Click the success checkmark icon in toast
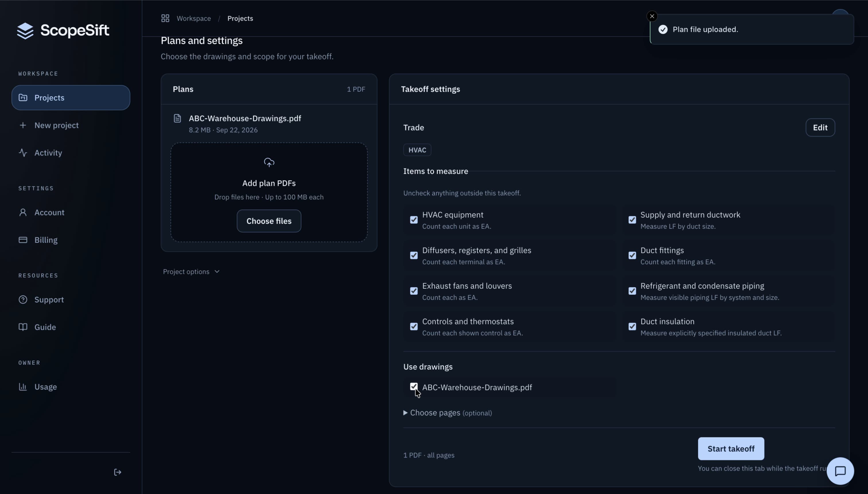The height and width of the screenshot is (494, 868). pos(663,30)
